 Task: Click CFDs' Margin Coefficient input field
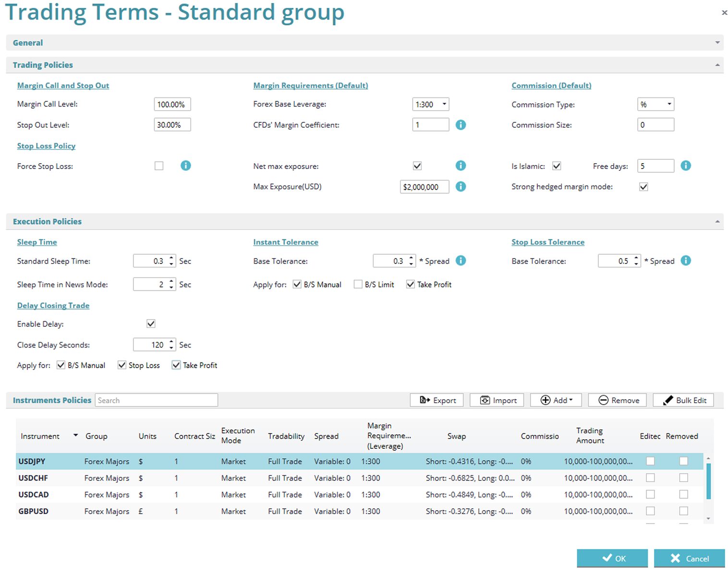coord(431,125)
